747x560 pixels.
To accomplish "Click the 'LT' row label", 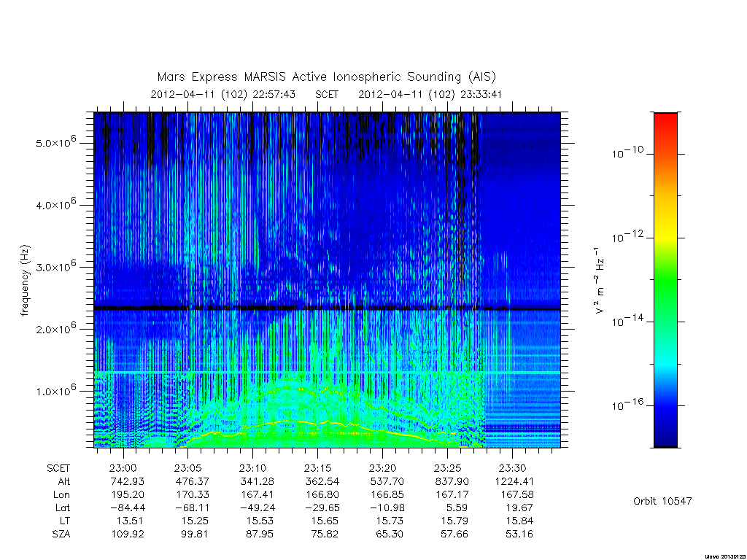I will 65,521.
